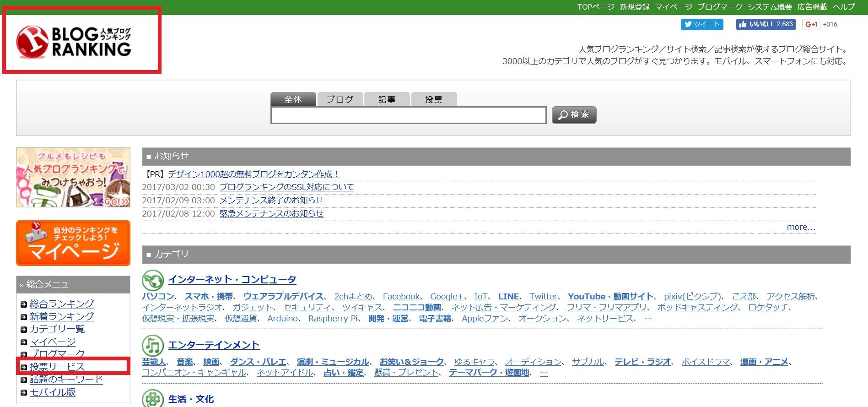Open the マイページ sidebar menu link
This screenshot has height=407, width=868.
[x=53, y=342]
